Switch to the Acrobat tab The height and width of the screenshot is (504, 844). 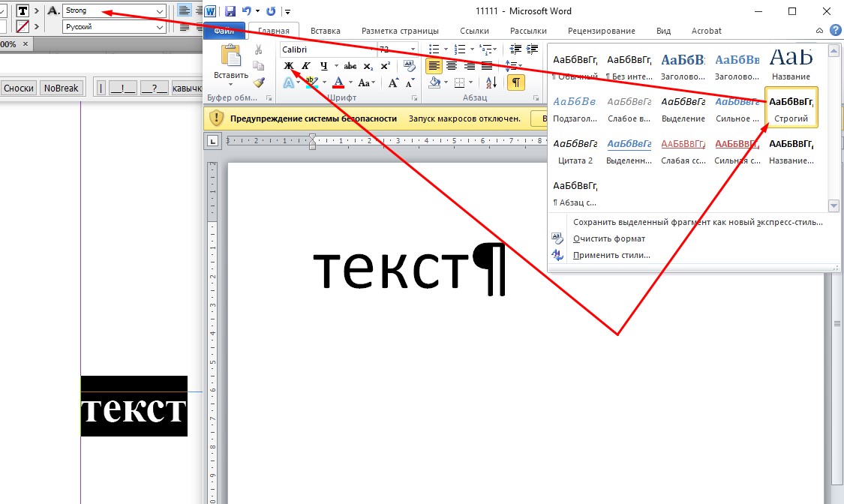706,31
